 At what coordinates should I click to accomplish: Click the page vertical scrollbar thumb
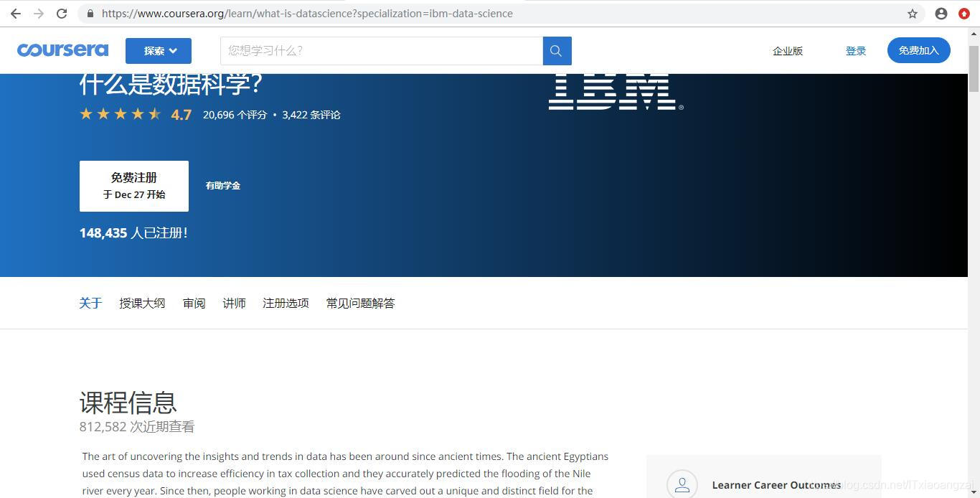(974, 68)
